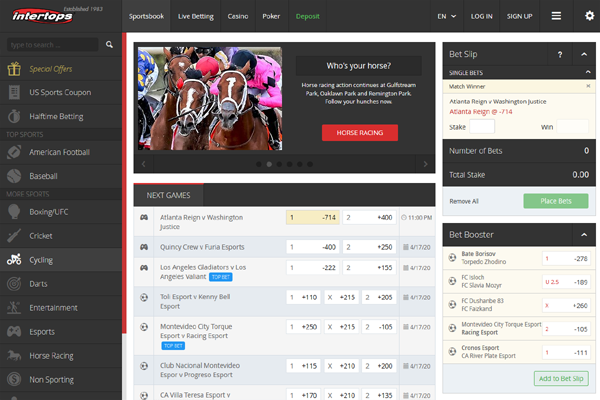The image size is (600, 400).
Task: Click the Place Bets button
Action: (556, 201)
